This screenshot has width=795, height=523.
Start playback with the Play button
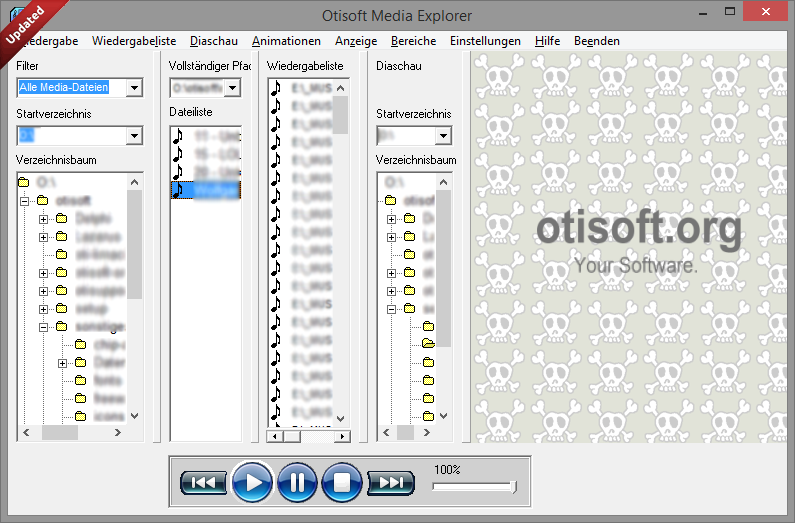(x=252, y=482)
